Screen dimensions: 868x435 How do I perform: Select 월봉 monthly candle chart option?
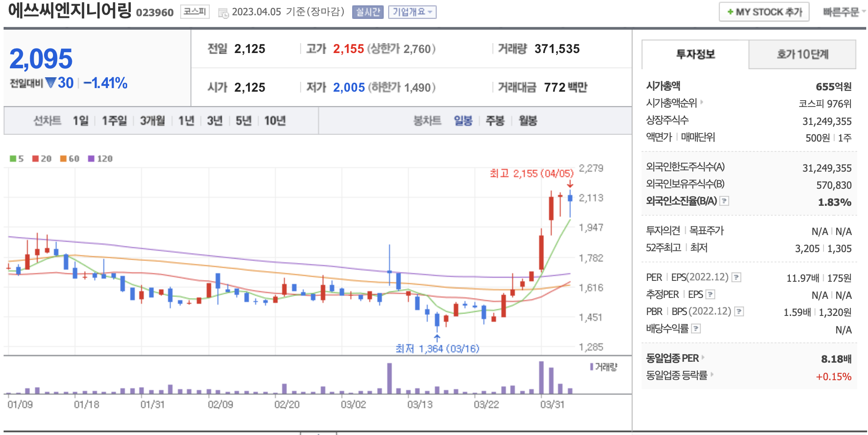coord(527,120)
